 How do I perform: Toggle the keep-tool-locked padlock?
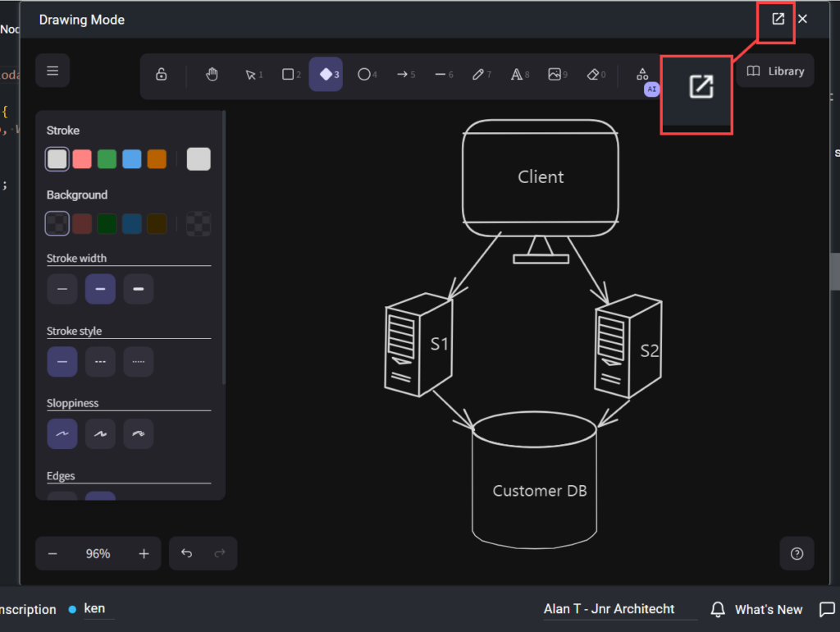tap(162, 74)
